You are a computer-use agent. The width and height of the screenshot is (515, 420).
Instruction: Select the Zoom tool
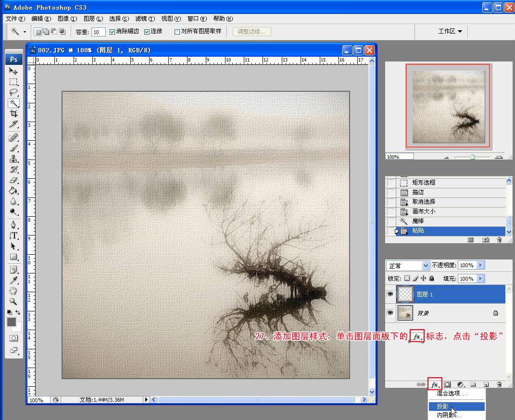pyautogui.click(x=13, y=301)
